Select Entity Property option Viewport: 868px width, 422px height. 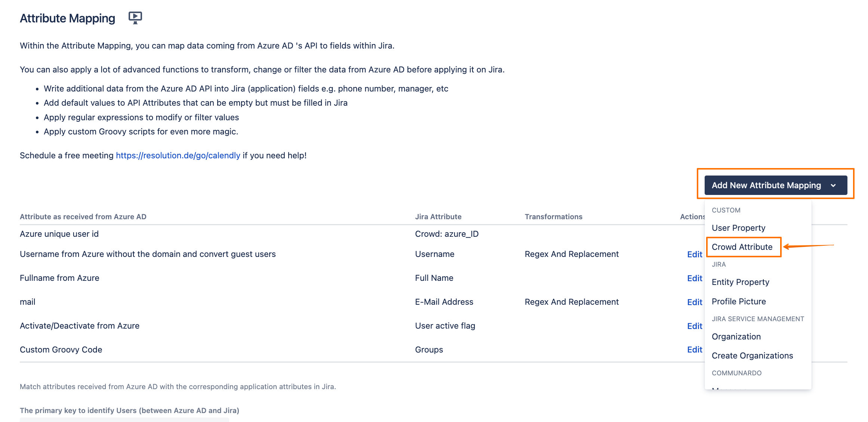(x=740, y=282)
